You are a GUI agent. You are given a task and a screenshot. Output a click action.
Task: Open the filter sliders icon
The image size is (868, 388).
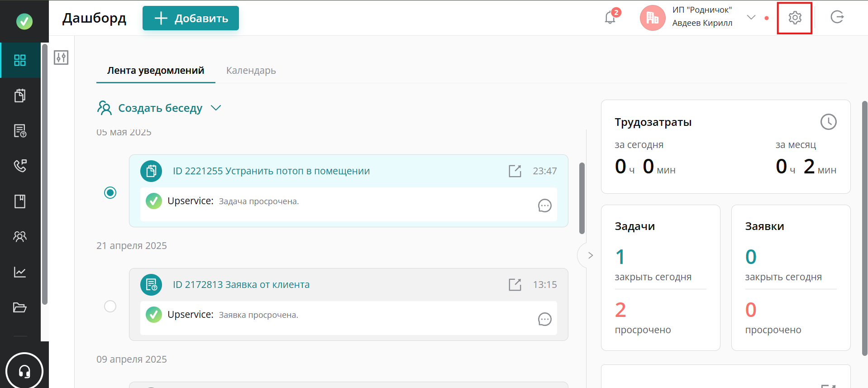[61, 57]
